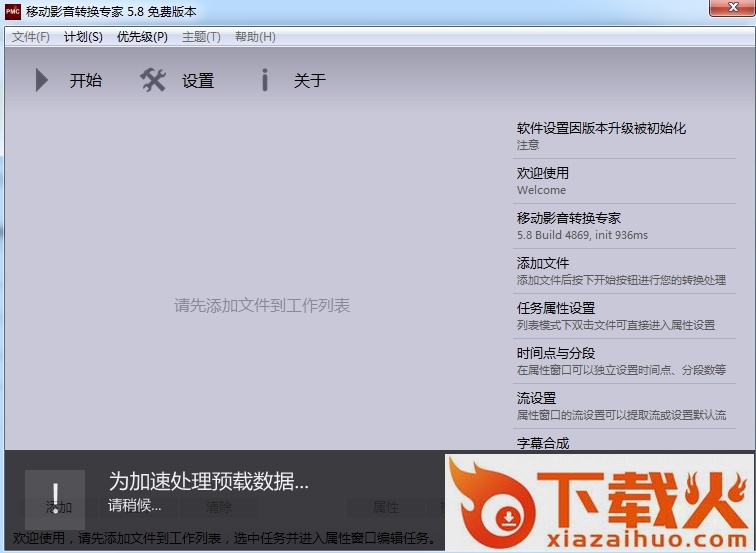Click the 欢迎使用 status bar message
The height and width of the screenshot is (553, 756).
coord(224,538)
